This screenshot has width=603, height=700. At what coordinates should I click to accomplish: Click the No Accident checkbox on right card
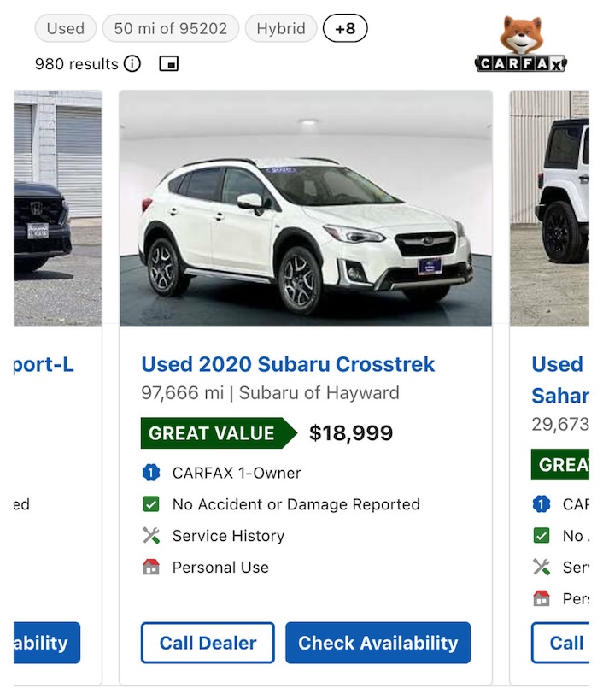[540, 536]
